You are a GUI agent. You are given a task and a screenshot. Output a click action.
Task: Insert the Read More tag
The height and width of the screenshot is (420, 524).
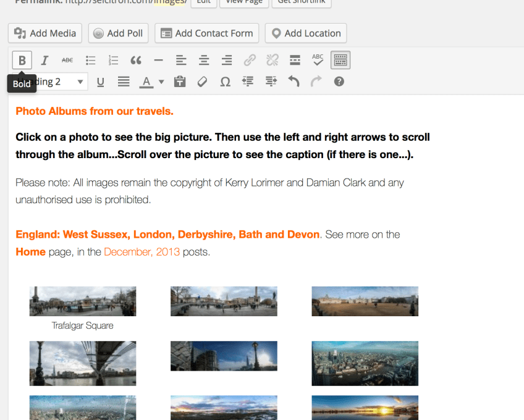295,61
